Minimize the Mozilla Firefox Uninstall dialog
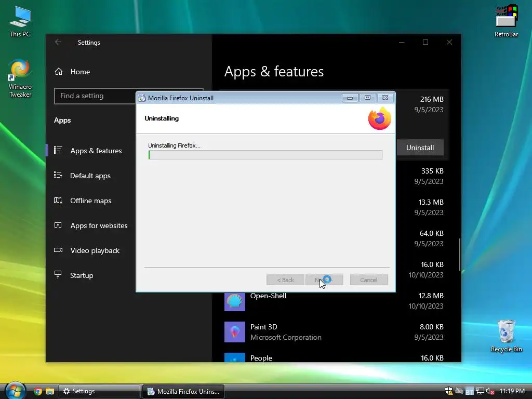The width and height of the screenshot is (532, 399). point(350,98)
